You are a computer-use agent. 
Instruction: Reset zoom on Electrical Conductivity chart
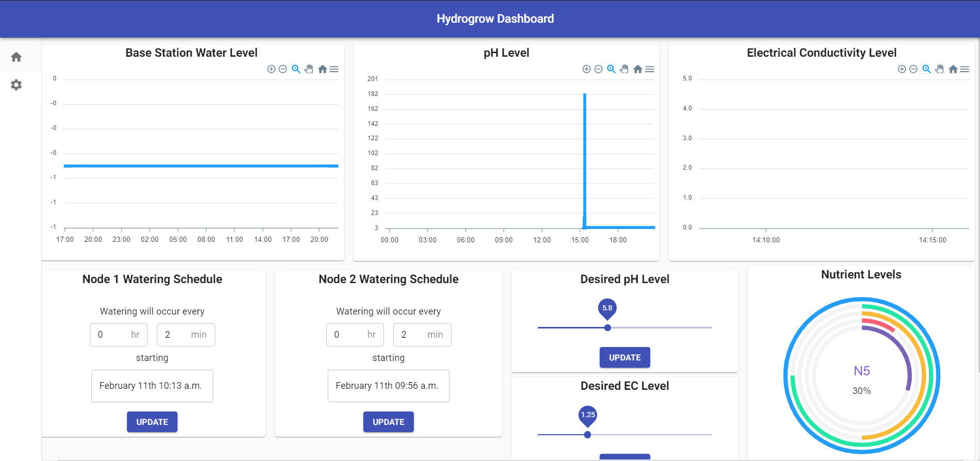[953, 69]
